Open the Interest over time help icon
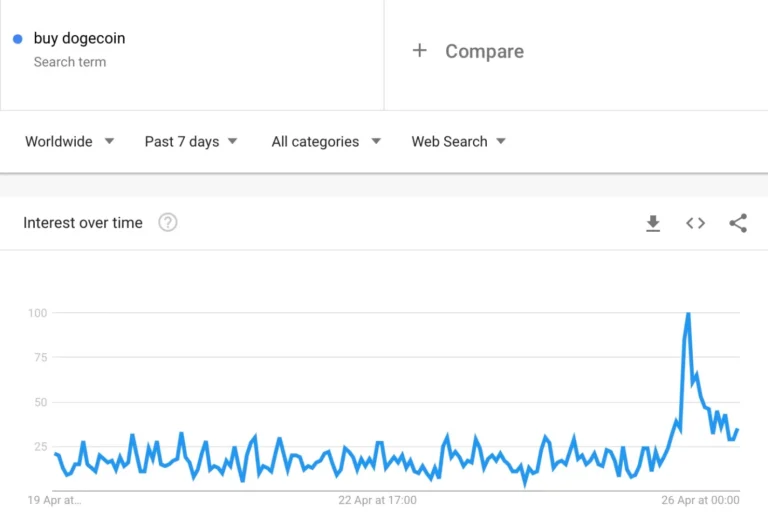The width and height of the screenshot is (768, 531). pyautogui.click(x=168, y=223)
